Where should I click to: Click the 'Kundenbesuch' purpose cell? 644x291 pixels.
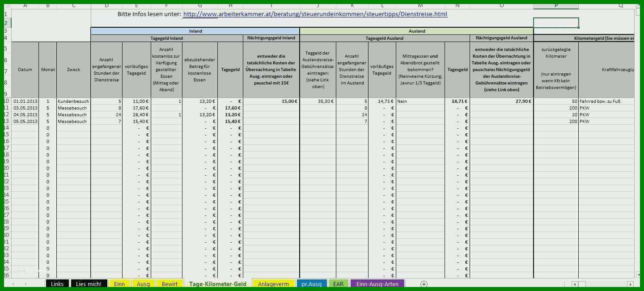(74, 101)
